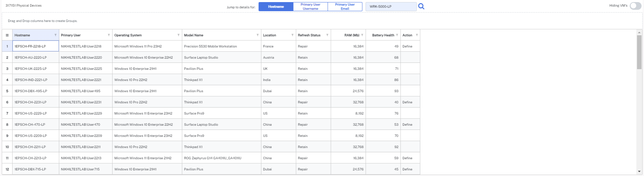This screenshot has height=176, width=644.
Task: Open the grid hamburger menu
Action: (x=7, y=35)
